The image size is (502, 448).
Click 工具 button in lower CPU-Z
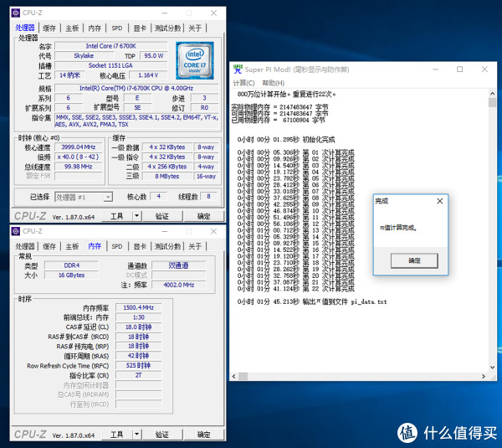(117, 435)
